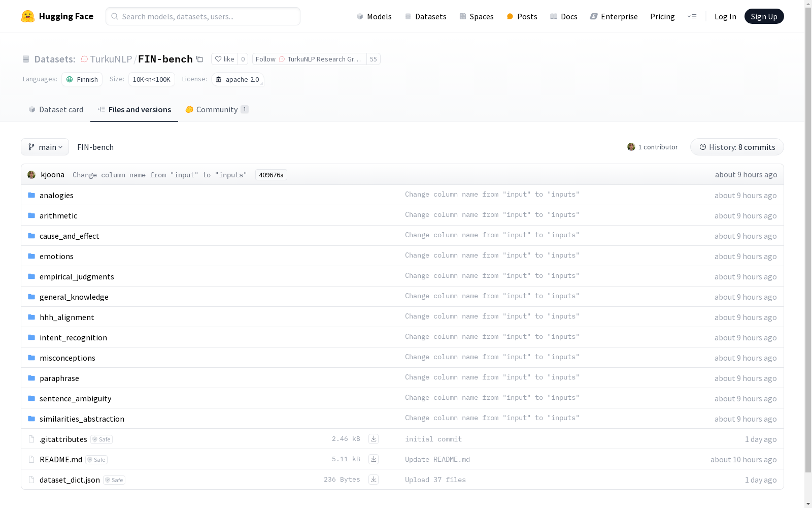Expand the main branch dropdown
812x508 pixels.
pyautogui.click(x=45, y=147)
